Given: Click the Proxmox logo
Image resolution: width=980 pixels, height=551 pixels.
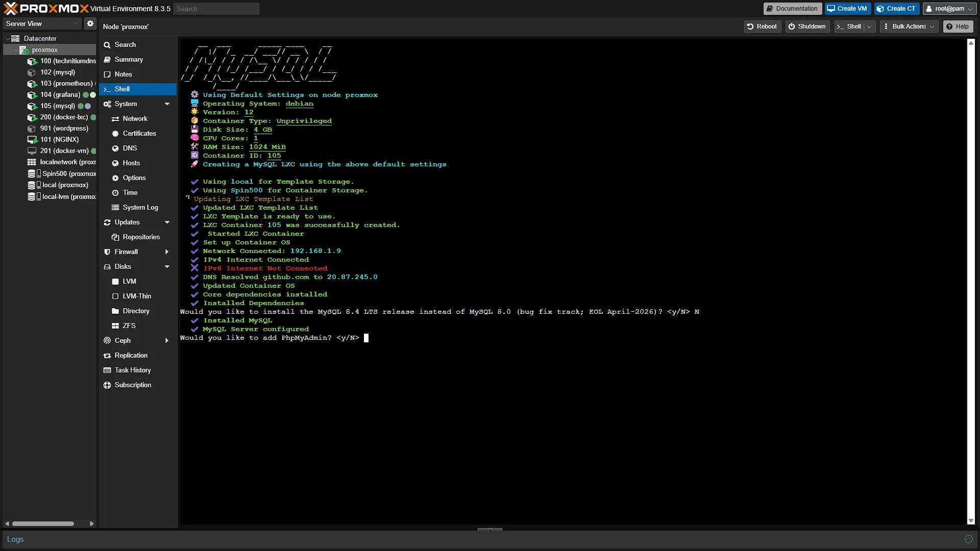Looking at the screenshot, I should pyautogui.click(x=46, y=9).
